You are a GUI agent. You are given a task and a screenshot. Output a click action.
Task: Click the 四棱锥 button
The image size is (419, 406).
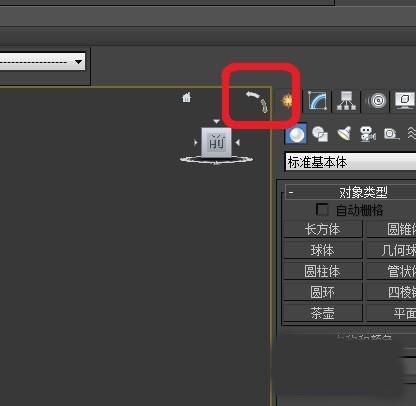[x=391, y=292]
